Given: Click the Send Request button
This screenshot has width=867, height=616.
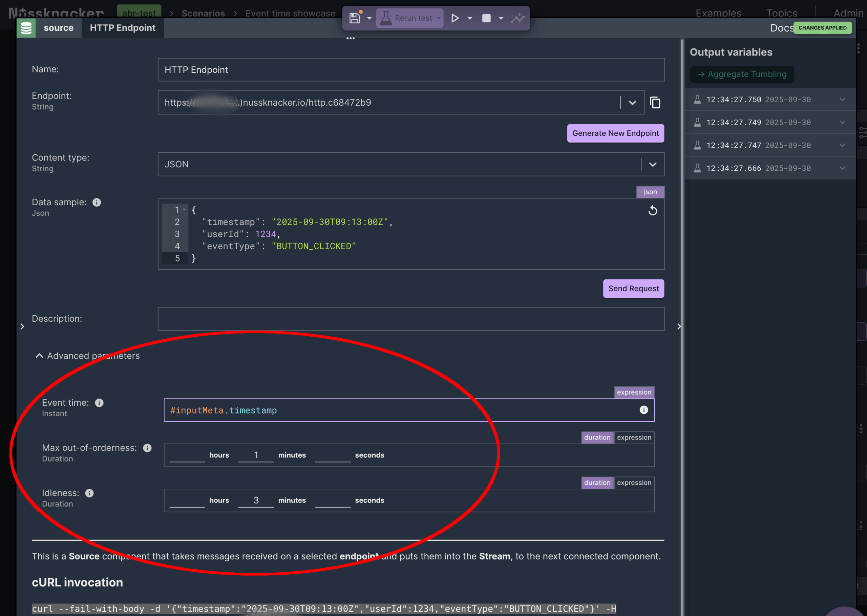Looking at the screenshot, I should (633, 289).
